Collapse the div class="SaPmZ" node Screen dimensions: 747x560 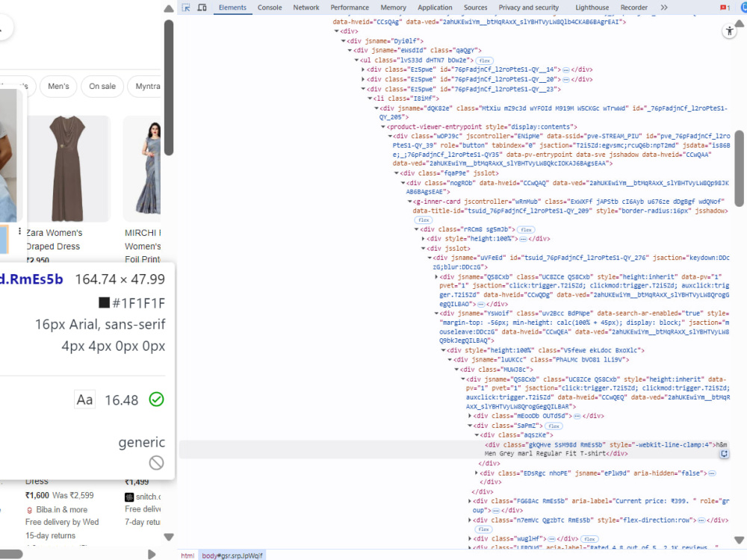click(469, 426)
